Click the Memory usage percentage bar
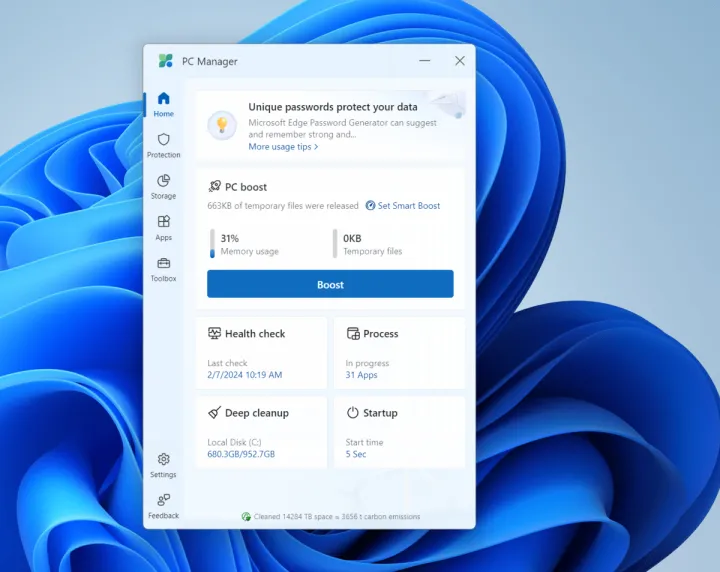The image size is (720, 572). coord(212,244)
